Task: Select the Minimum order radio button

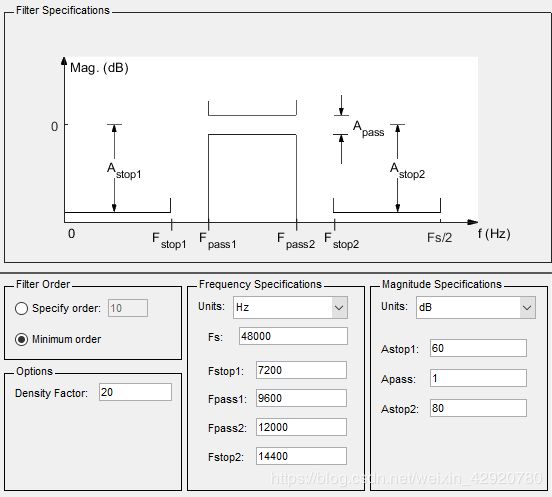Action: pos(21,339)
